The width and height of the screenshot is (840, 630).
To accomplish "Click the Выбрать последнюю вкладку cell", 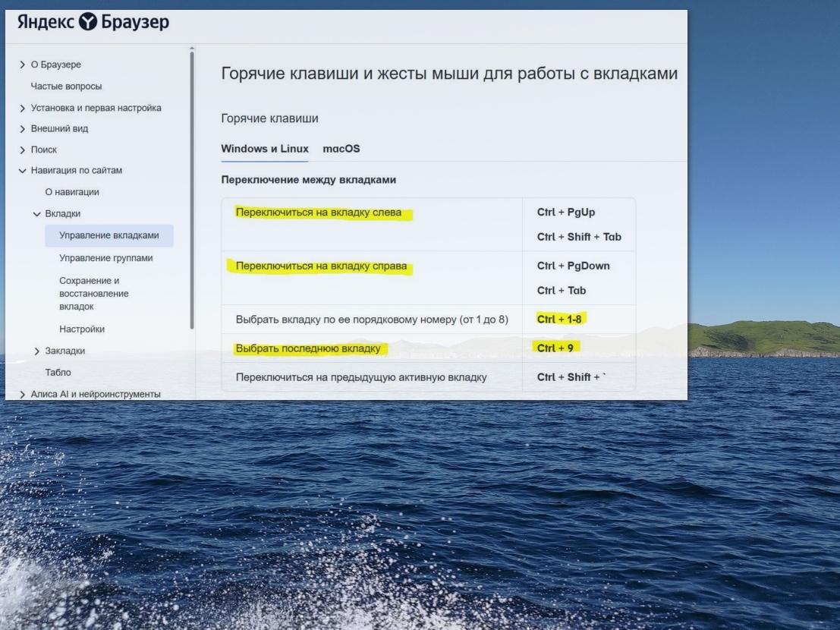I will coord(372,348).
